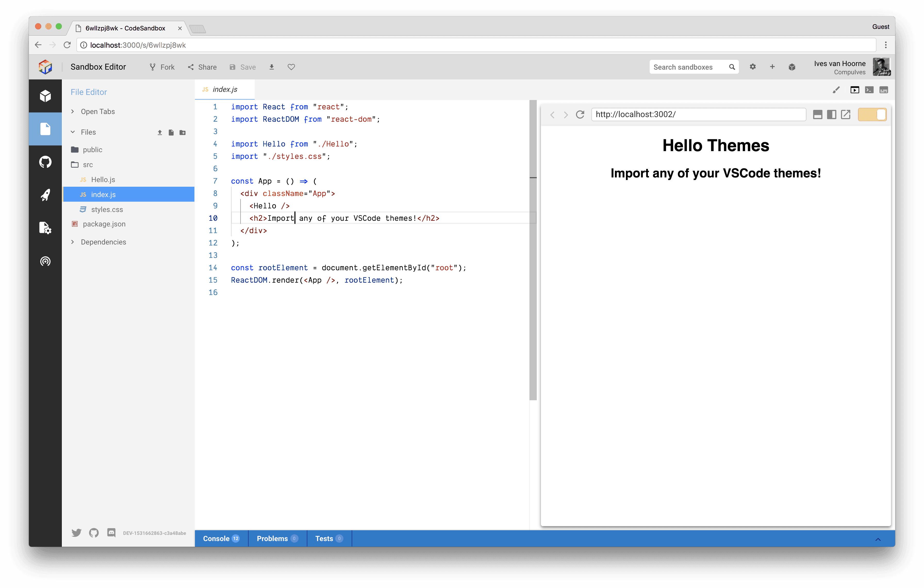The width and height of the screenshot is (924, 588).
Task: Click the Fork button
Action: tap(162, 67)
